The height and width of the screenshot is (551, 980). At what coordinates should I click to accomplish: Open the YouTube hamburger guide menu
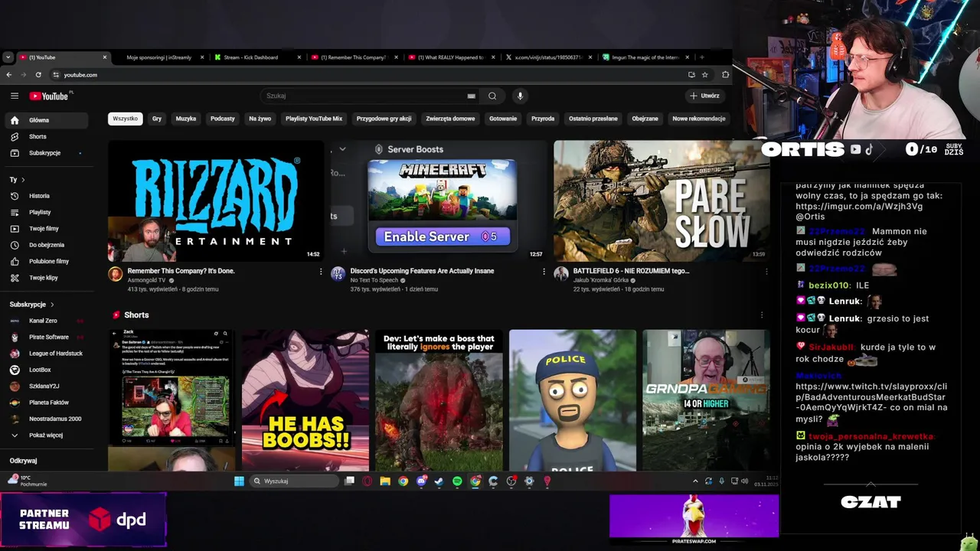[x=15, y=96]
